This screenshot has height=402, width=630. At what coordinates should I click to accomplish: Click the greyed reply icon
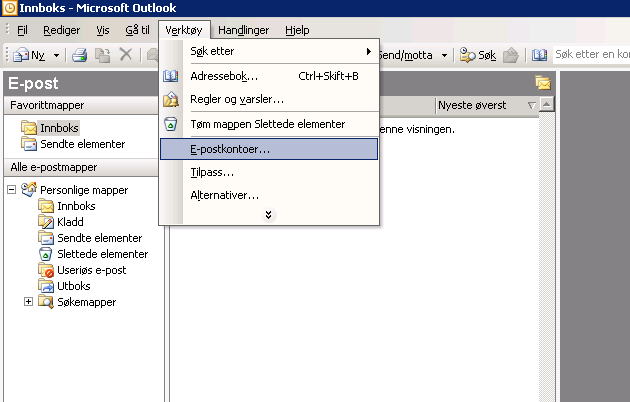[x=152, y=55]
